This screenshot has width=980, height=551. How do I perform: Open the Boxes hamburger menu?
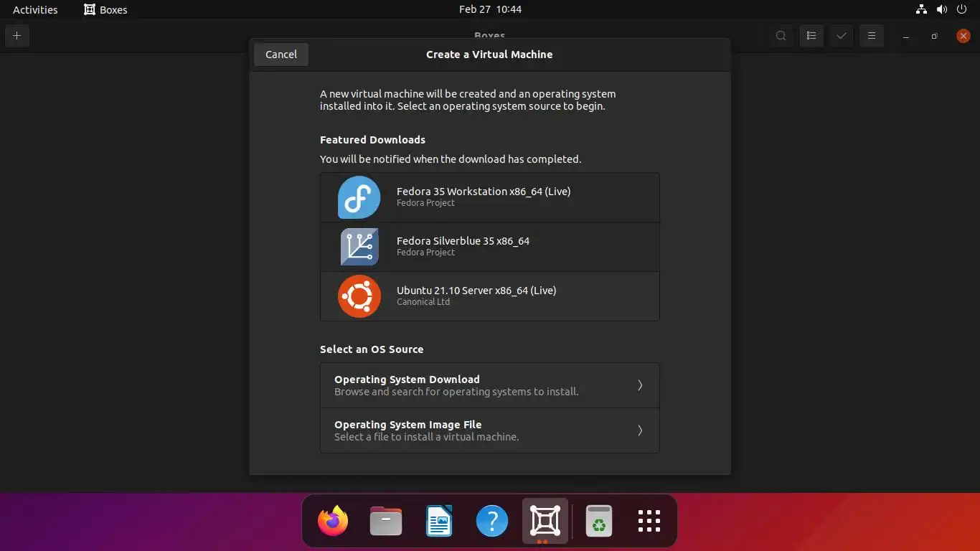point(872,36)
